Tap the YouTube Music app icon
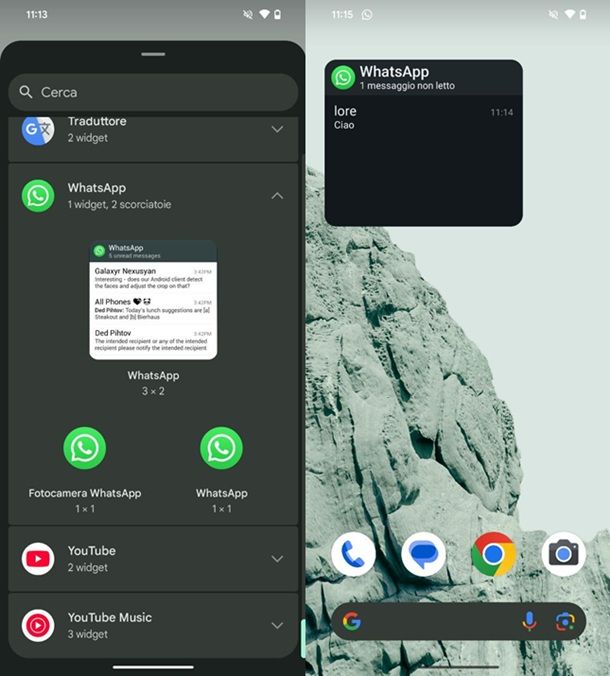The width and height of the screenshot is (610, 676). point(38,626)
